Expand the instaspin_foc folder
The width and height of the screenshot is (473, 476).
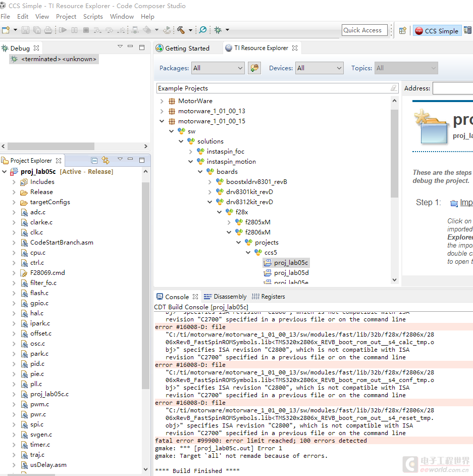coord(190,152)
